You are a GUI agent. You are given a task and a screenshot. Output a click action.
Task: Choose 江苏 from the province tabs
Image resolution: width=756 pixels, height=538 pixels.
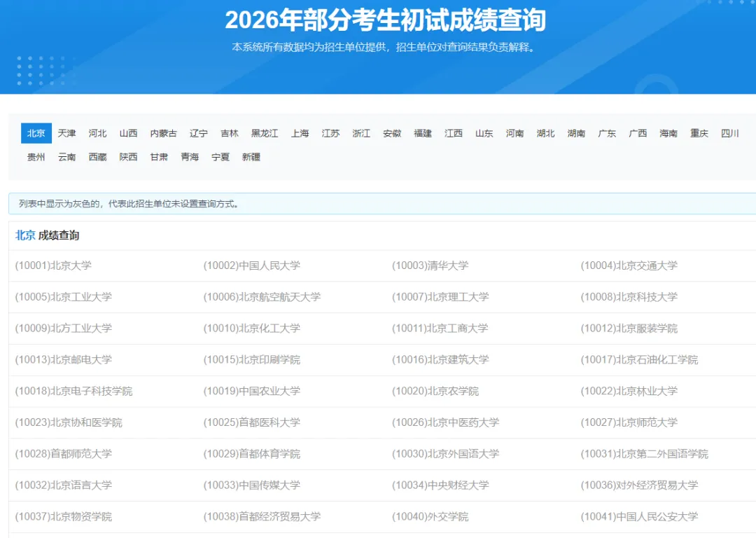tap(330, 133)
